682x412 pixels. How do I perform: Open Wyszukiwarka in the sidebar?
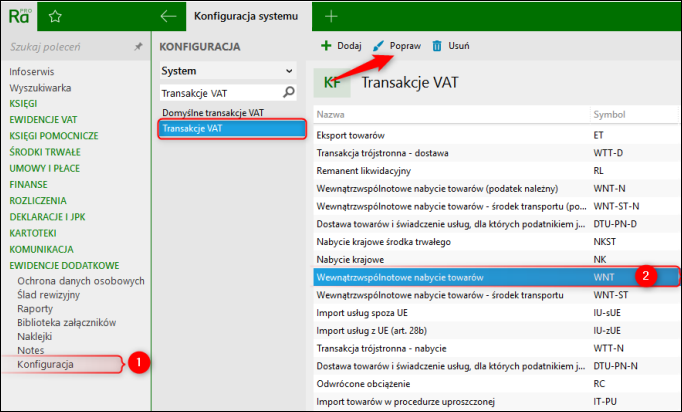pos(40,88)
